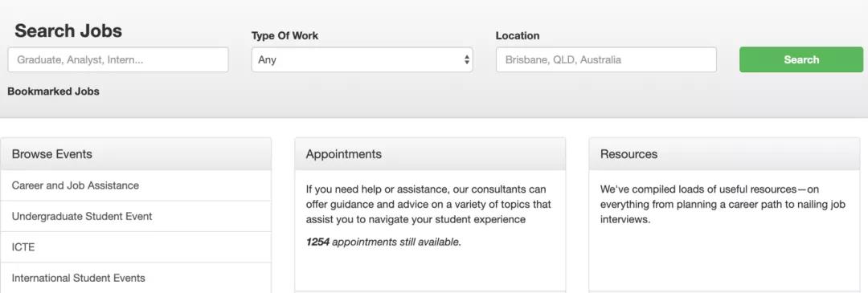
Task: Click the Search Jobs heading
Action: click(x=68, y=31)
